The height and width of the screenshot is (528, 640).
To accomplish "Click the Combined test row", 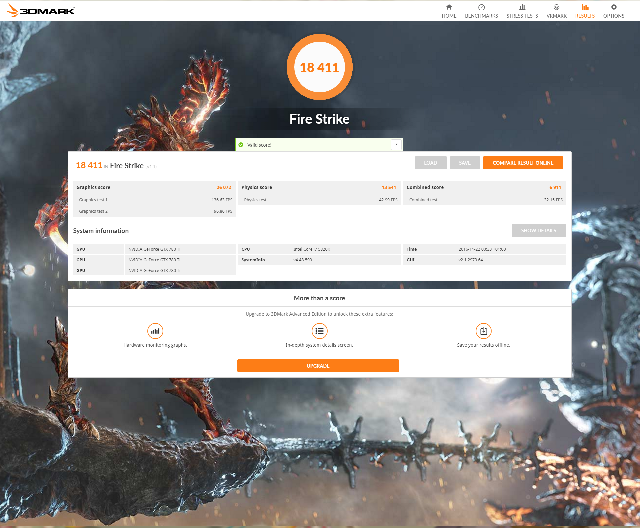I will coord(484,200).
